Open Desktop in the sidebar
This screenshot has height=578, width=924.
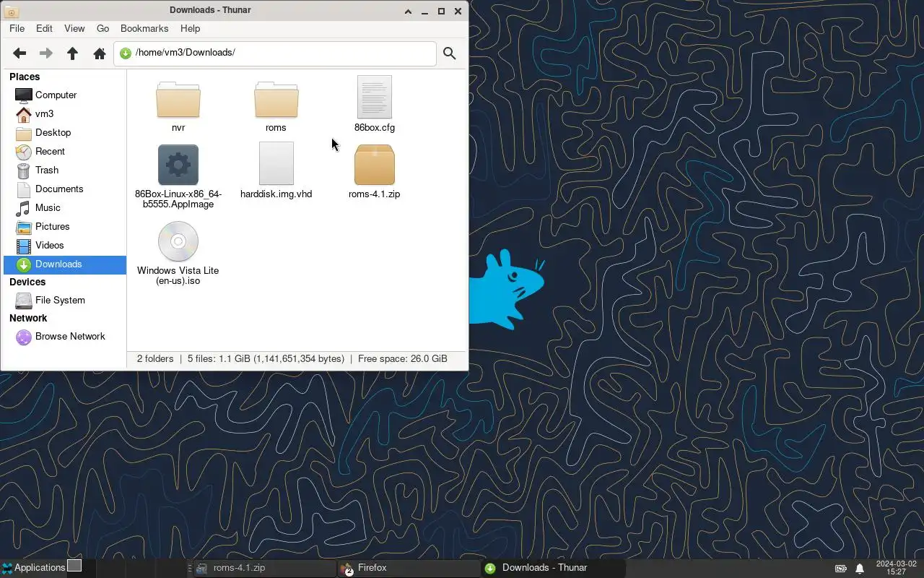(65, 132)
